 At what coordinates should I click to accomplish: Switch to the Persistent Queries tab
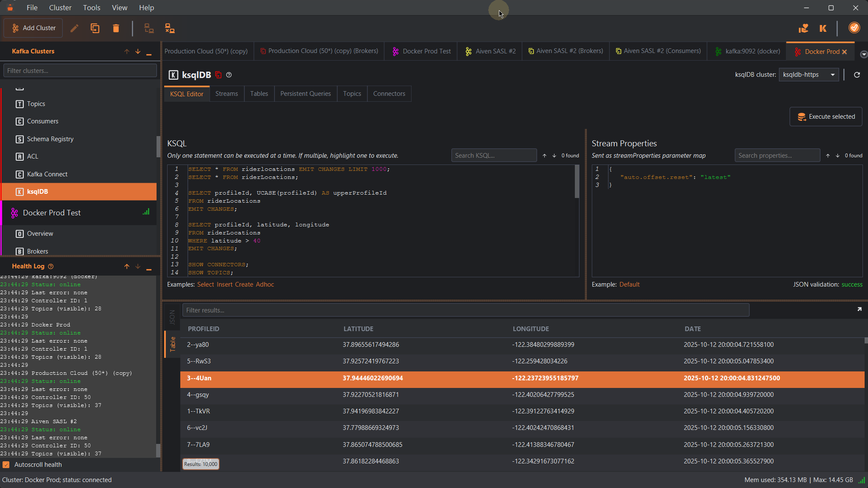(305, 94)
